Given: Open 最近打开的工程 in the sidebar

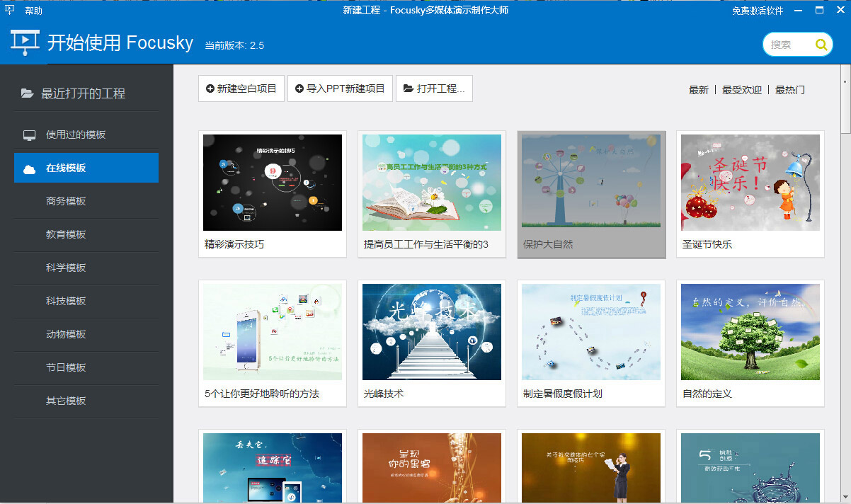Looking at the screenshot, I should 86,93.
